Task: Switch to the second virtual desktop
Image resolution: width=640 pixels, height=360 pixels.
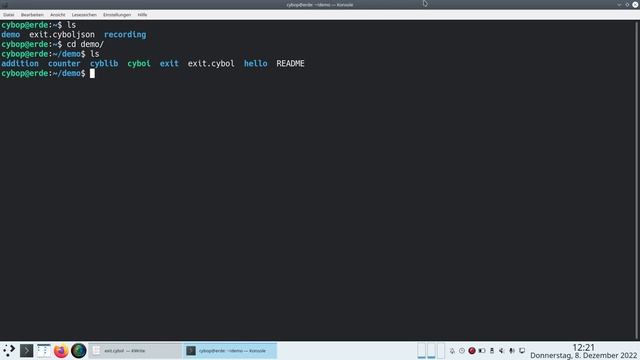Action: [x=431, y=351]
